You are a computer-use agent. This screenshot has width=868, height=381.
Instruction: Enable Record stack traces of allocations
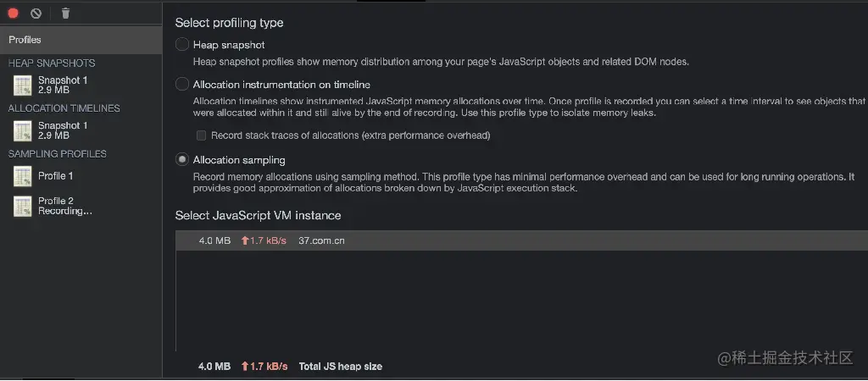(202, 135)
